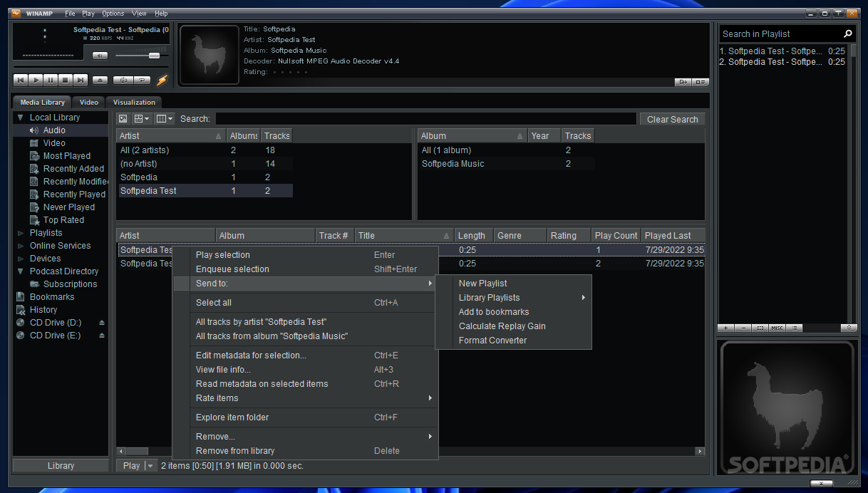Toggle shuffle mode
Viewport: 868px width, 493px height.
tap(123, 81)
